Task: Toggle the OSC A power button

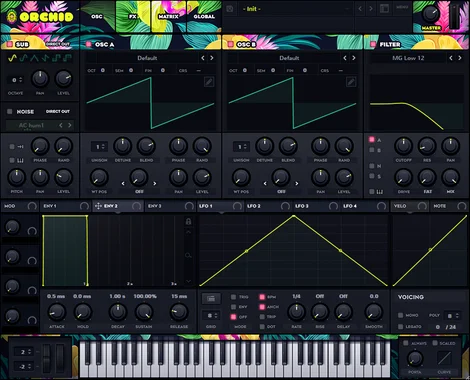Action: pos(89,44)
